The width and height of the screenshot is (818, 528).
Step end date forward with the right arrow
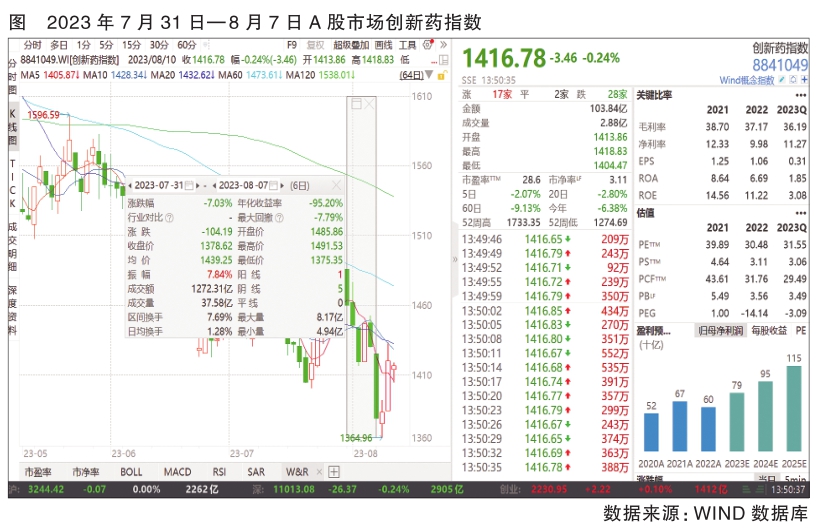(282, 186)
